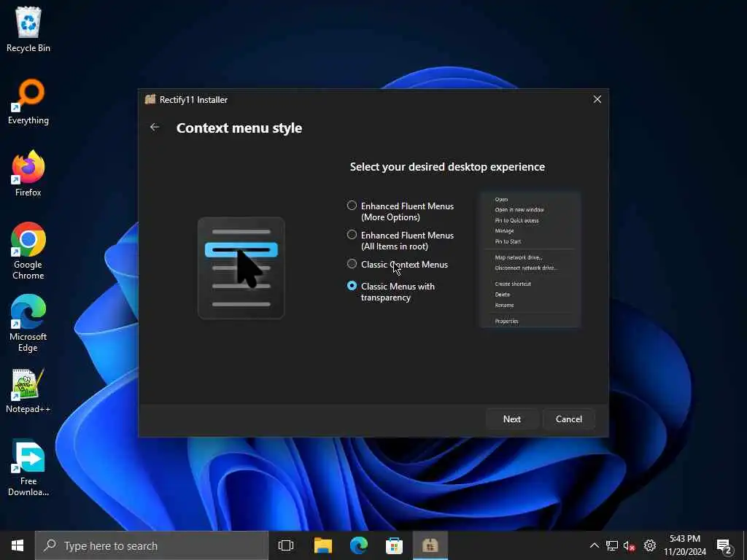Click Rectify11 Installer taskbar button
Image resolution: width=747 pixels, height=560 pixels.
point(430,545)
